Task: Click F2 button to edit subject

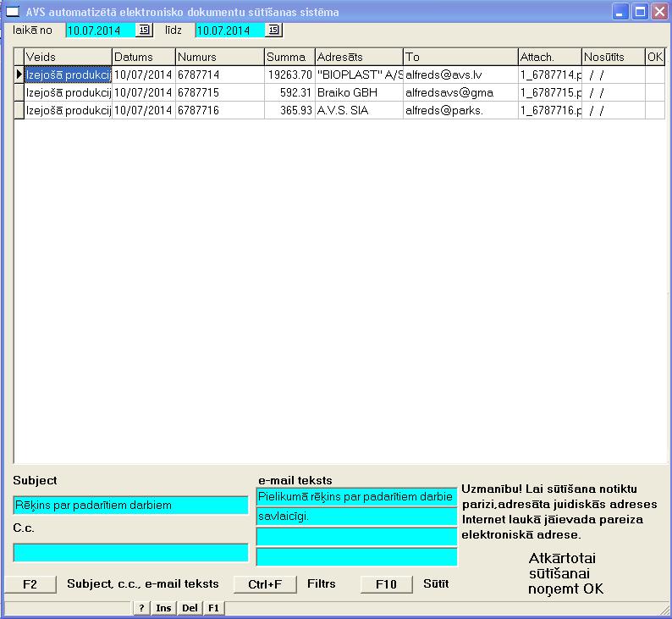Action: coord(30,584)
